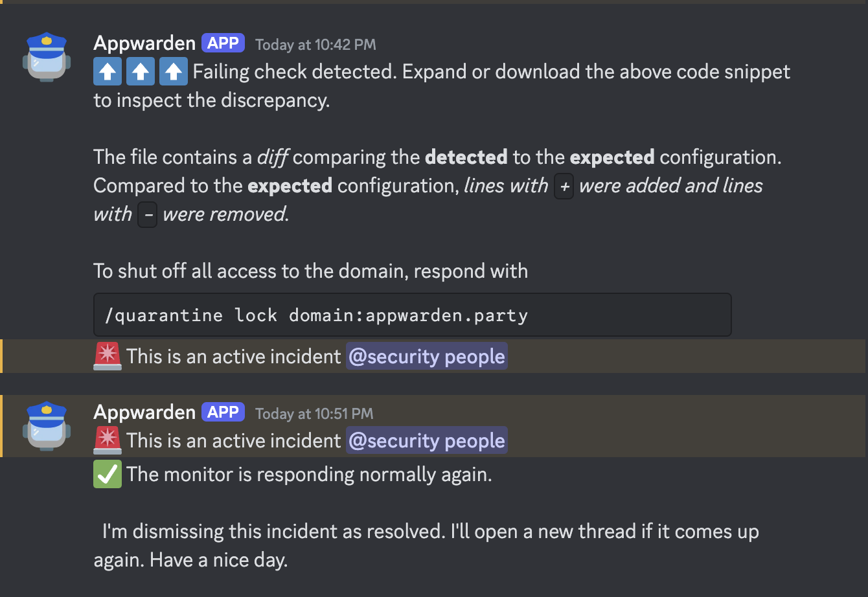Click the Today at 10:42 PM timestamp

tap(315, 45)
